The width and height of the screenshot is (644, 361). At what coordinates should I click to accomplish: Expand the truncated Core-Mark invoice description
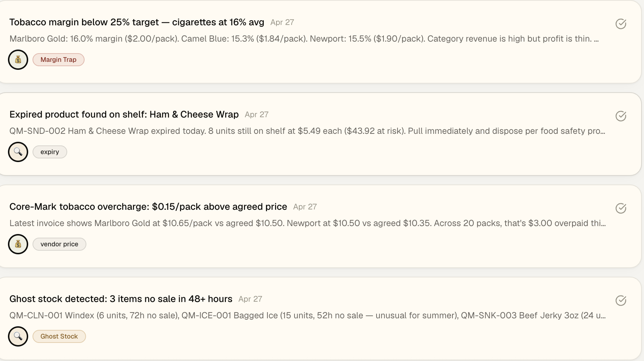tap(308, 223)
